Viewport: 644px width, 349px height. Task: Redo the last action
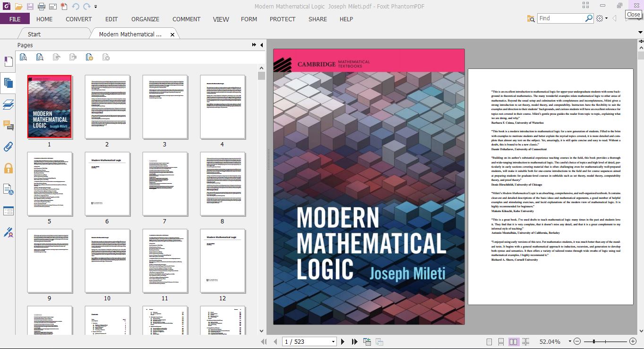(86, 7)
